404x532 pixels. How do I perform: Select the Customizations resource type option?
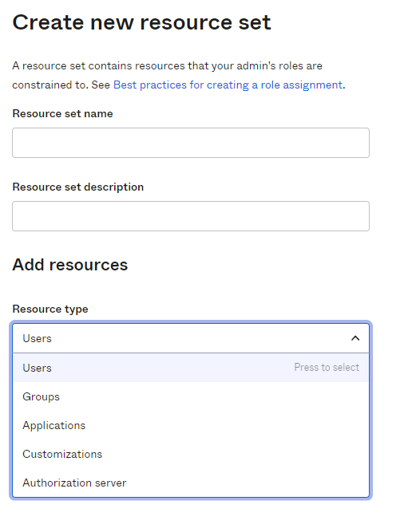tap(191, 454)
